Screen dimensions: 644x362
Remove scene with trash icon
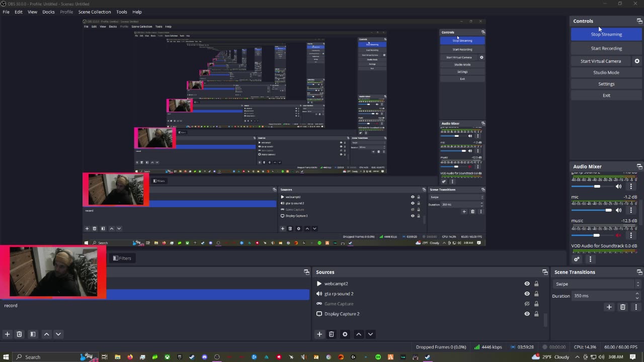pyautogui.click(x=19, y=334)
